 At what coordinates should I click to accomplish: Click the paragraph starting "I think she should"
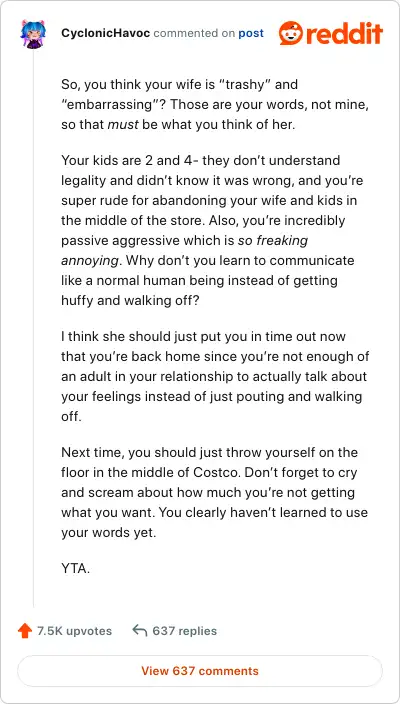[214, 376]
